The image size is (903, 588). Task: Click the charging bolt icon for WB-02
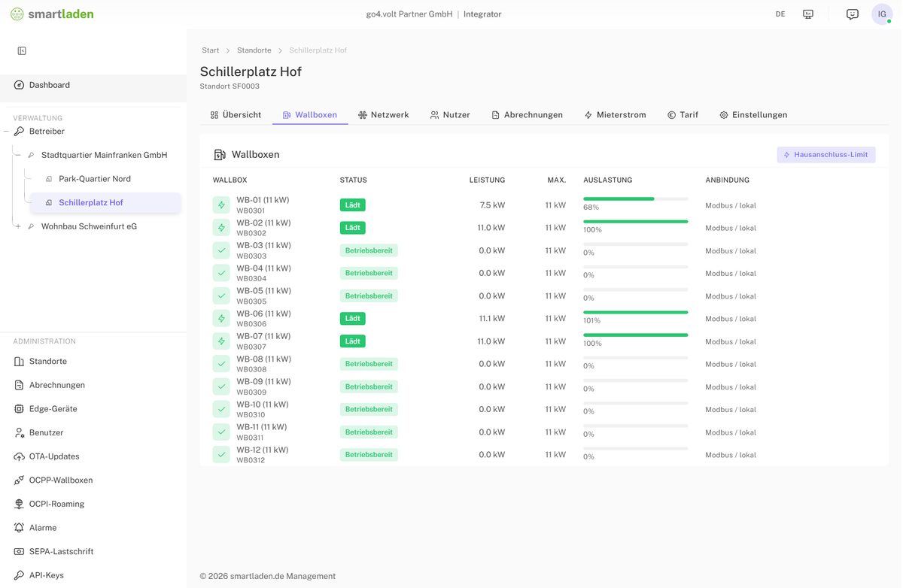pyautogui.click(x=221, y=228)
